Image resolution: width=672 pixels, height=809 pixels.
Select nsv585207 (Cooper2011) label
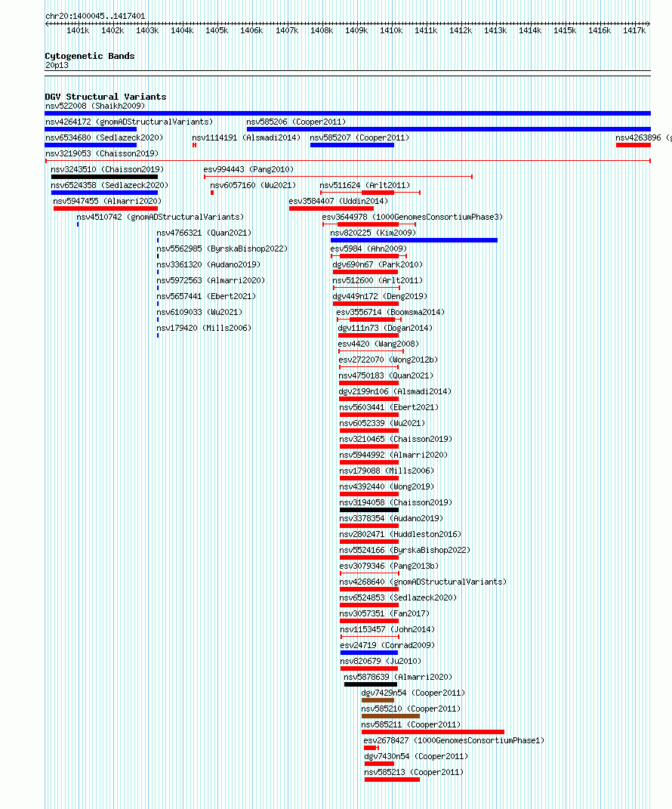[x=359, y=137]
